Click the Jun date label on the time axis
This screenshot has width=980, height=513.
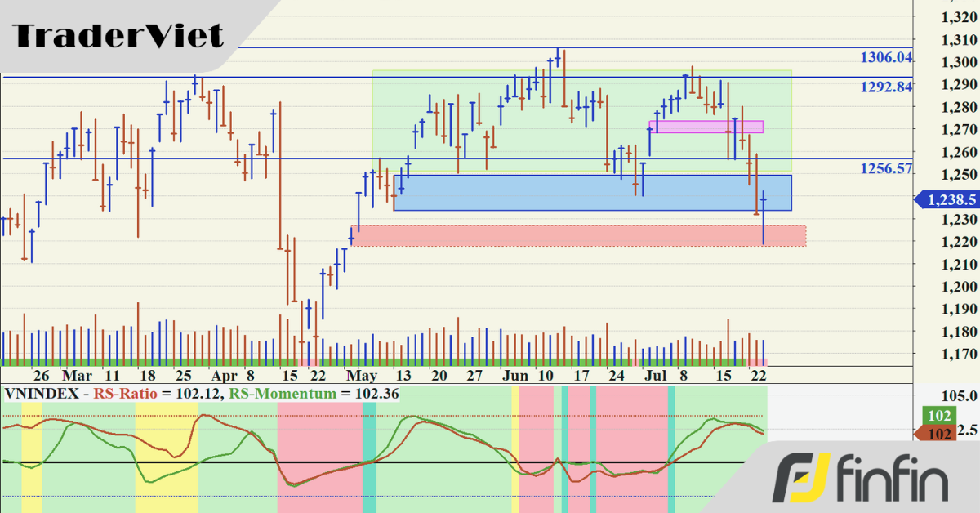(516, 376)
